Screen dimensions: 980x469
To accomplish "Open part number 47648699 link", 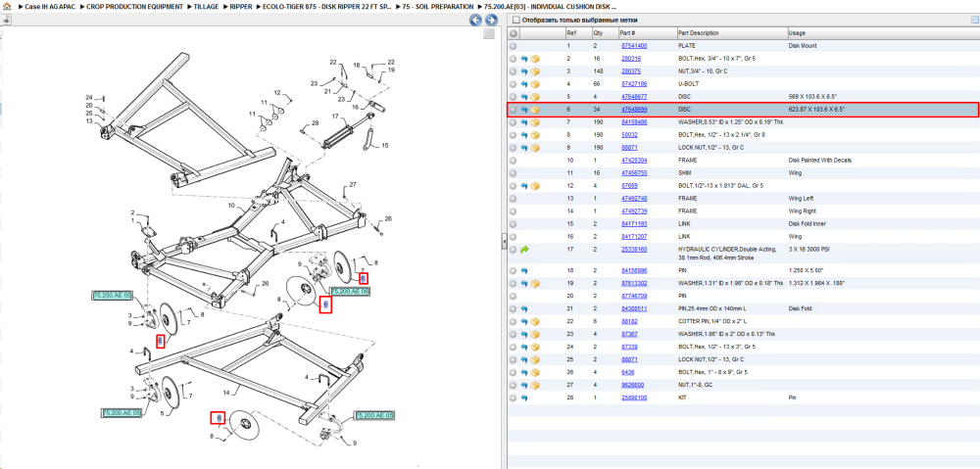I will pos(633,110).
